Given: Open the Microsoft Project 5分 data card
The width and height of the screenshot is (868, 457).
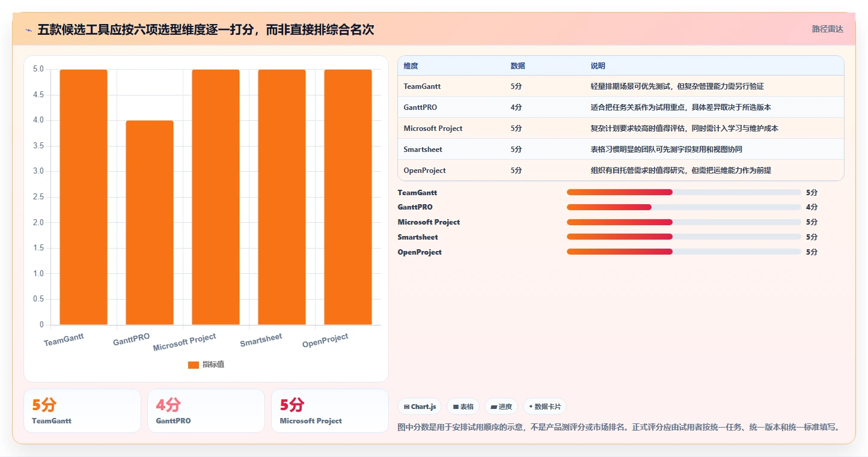Looking at the screenshot, I should [330, 411].
